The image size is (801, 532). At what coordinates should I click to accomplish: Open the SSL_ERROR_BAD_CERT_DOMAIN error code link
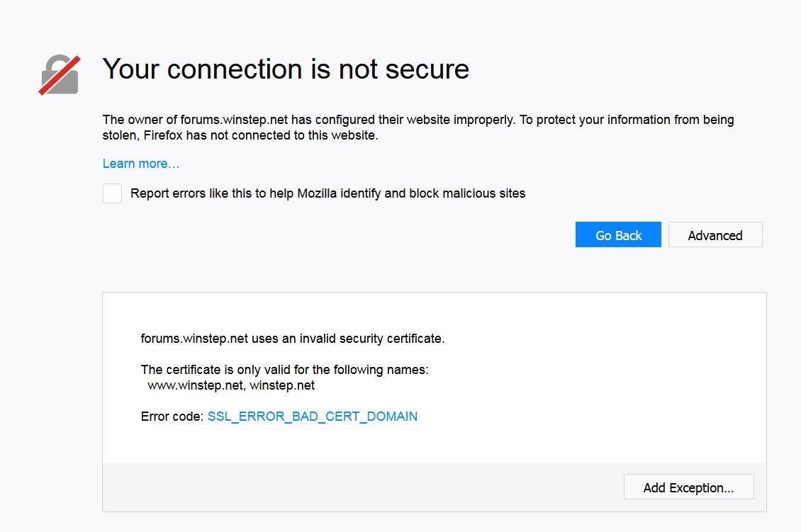(312, 417)
